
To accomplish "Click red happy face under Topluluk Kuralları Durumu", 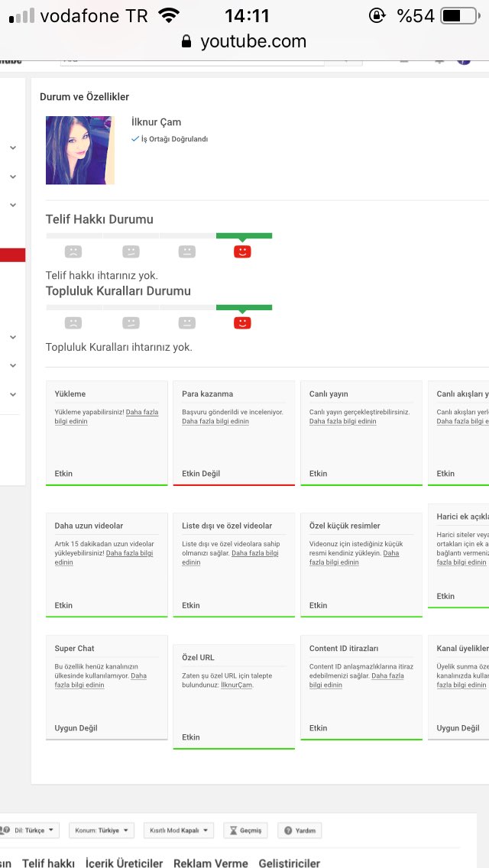I will coord(242,322).
